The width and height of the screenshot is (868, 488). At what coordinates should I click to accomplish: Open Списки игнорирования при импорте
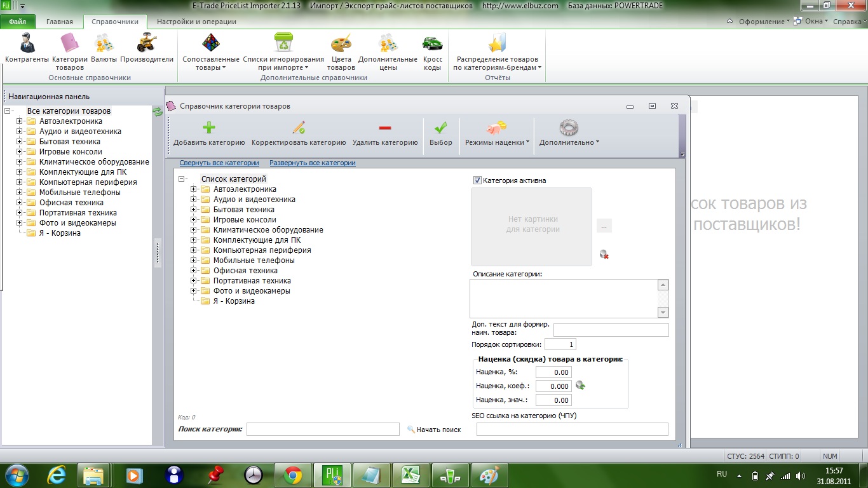[x=283, y=51]
